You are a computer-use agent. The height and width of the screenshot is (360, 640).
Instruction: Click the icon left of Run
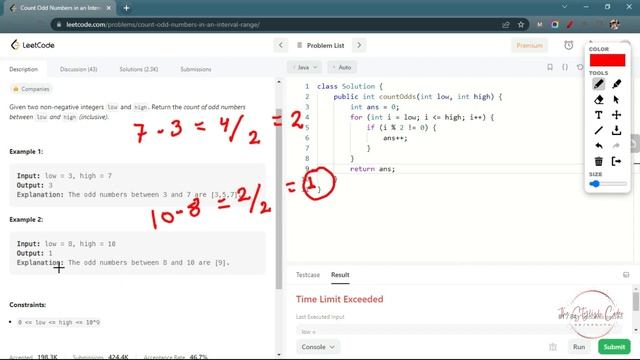pos(553,347)
